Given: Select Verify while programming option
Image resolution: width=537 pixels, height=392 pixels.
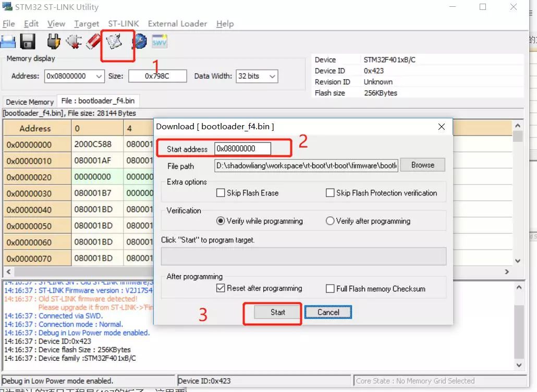Looking at the screenshot, I should (221, 221).
